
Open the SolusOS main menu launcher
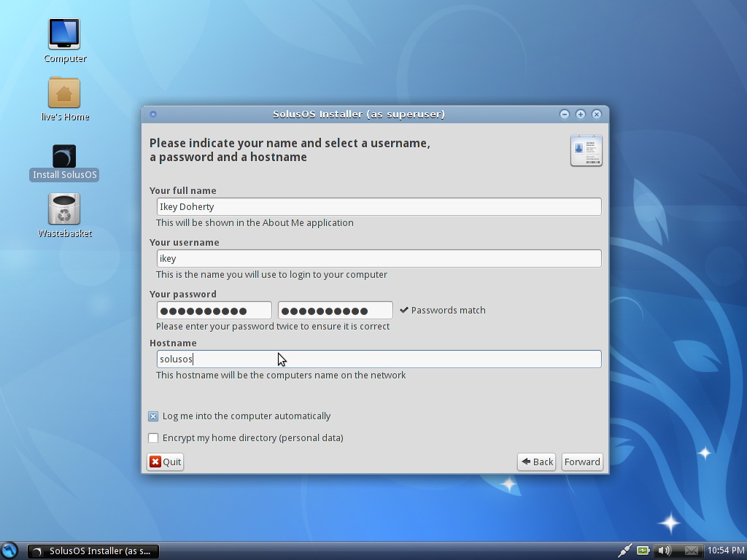[x=9, y=551]
